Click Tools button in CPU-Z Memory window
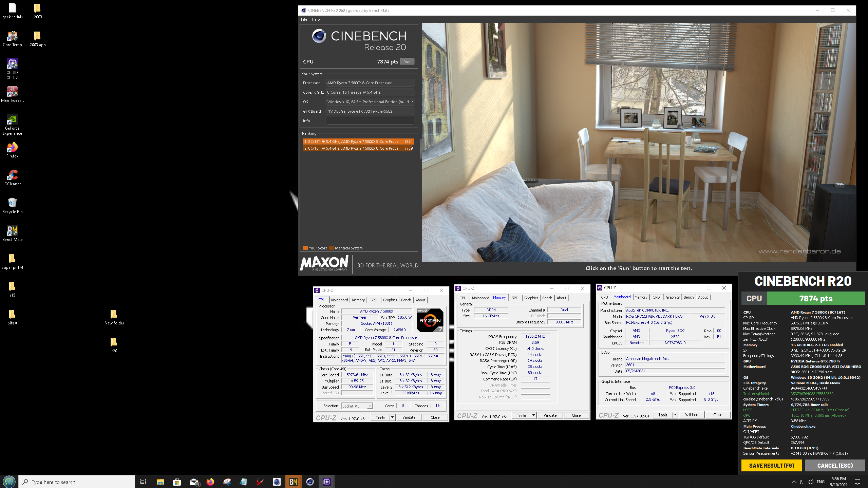This screenshot has height=488, width=868. pos(522,415)
